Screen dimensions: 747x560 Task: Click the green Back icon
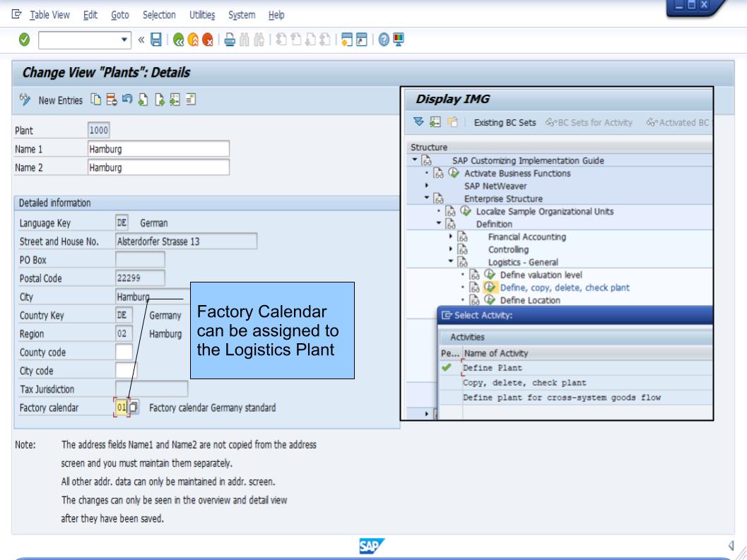click(179, 40)
